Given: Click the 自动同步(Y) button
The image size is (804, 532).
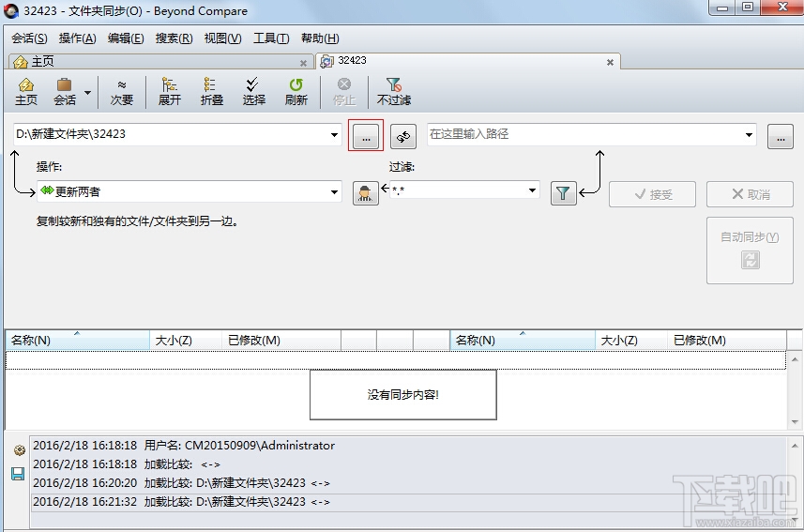Looking at the screenshot, I should pos(750,251).
